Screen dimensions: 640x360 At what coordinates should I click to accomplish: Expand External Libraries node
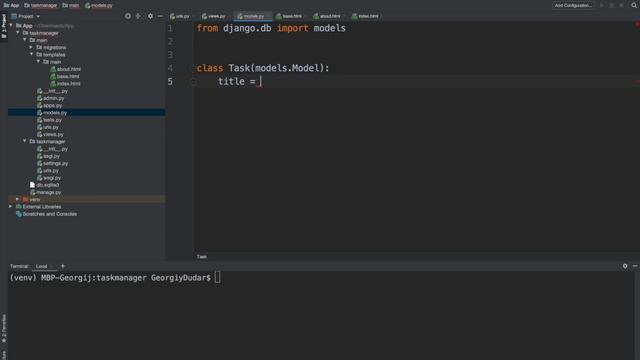11,207
